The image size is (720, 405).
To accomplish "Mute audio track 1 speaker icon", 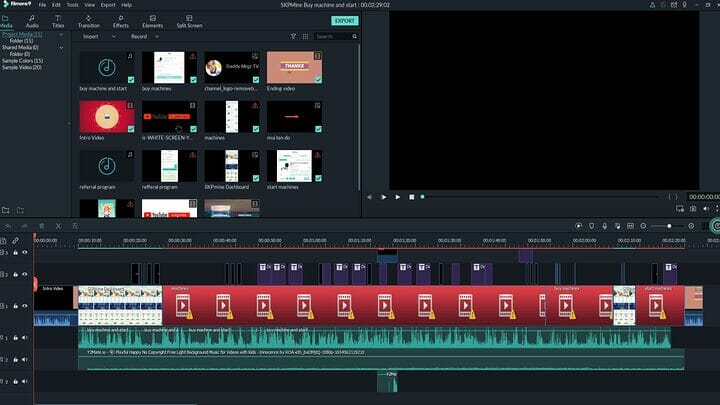I will click(x=25, y=338).
